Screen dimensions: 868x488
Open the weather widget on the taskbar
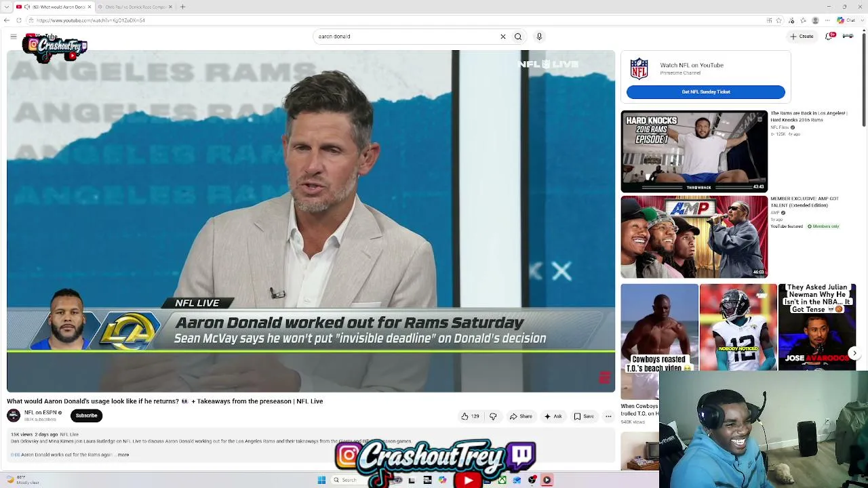click(x=24, y=480)
